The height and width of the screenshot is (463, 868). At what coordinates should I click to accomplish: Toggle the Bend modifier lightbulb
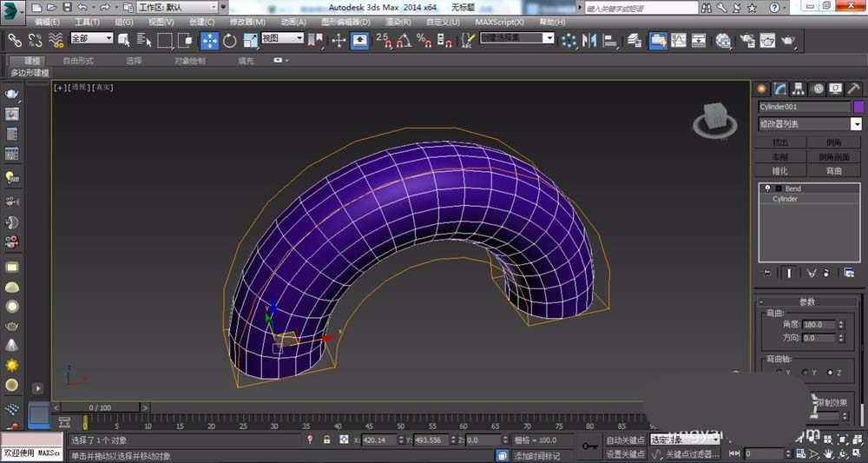tap(766, 189)
